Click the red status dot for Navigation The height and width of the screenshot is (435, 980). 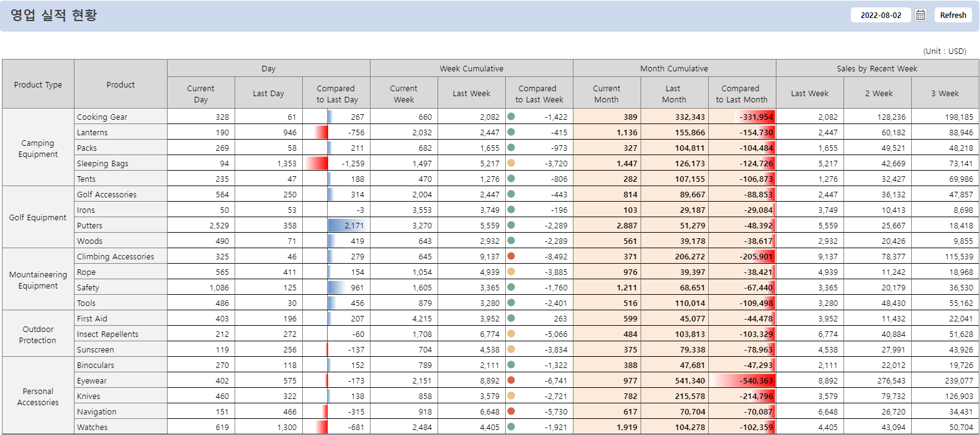coord(511,411)
